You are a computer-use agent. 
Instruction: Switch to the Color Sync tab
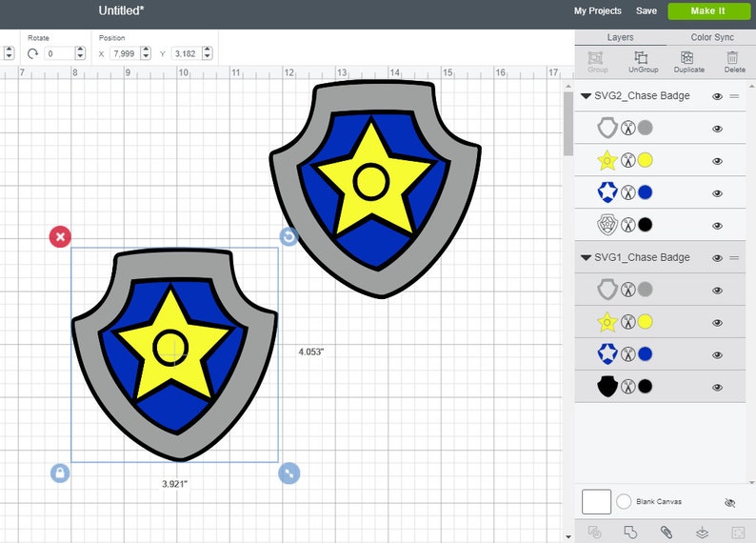point(712,37)
